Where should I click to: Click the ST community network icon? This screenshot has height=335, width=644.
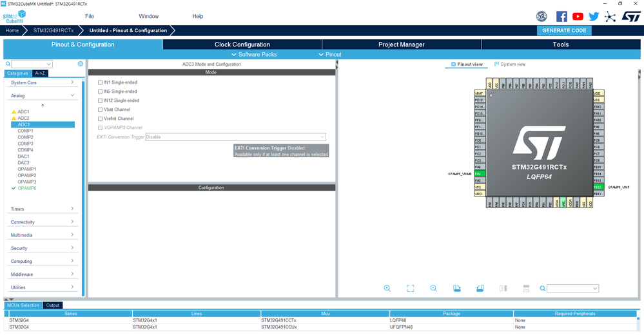pyautogui.click(x=610, y=16)
